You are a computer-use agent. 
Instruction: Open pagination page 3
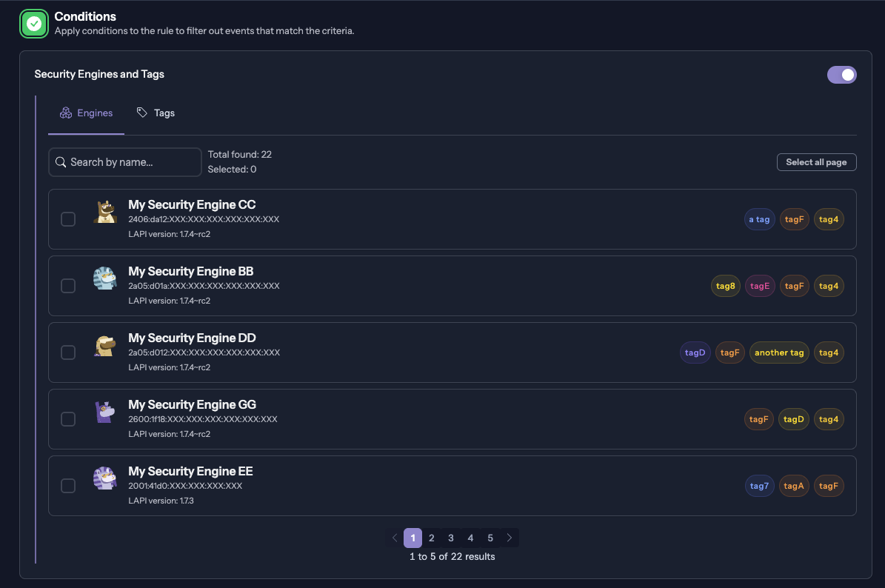click(451, 538)
